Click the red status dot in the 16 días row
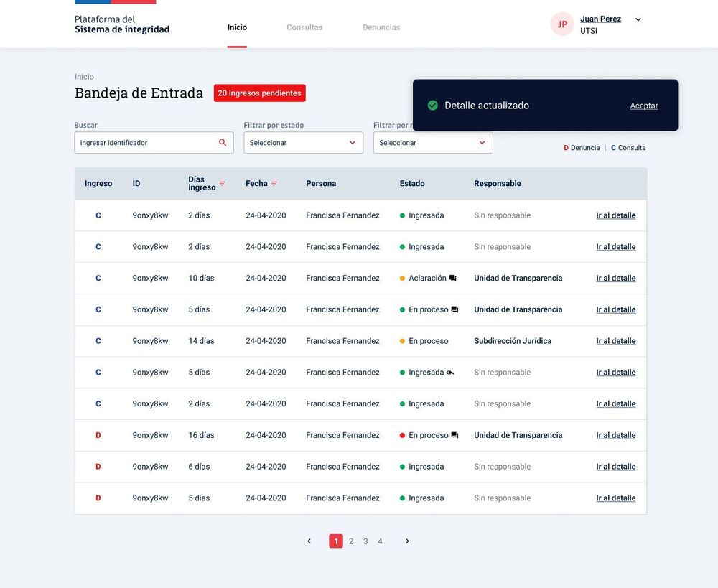 tap(402, 435)
